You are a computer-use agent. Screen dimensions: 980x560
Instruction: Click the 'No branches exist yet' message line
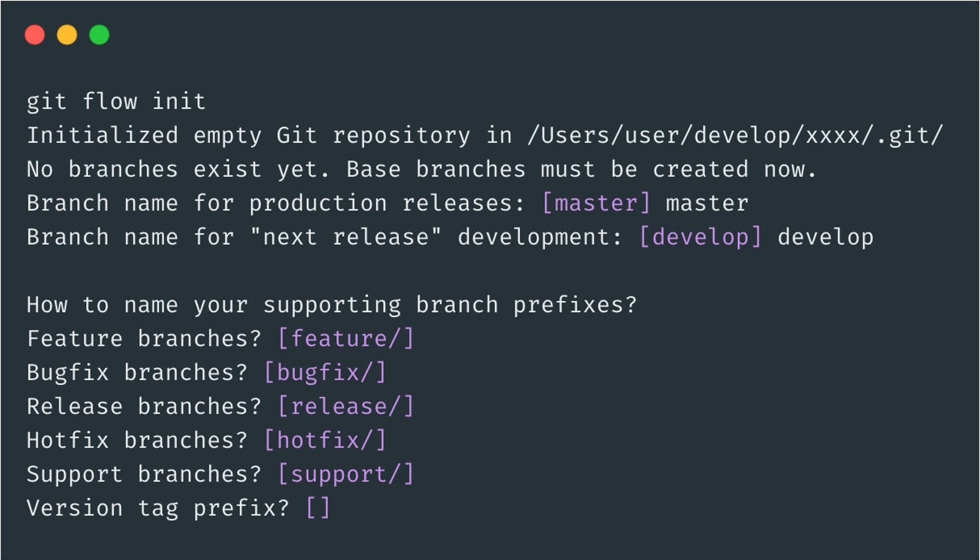pos(421,170)
